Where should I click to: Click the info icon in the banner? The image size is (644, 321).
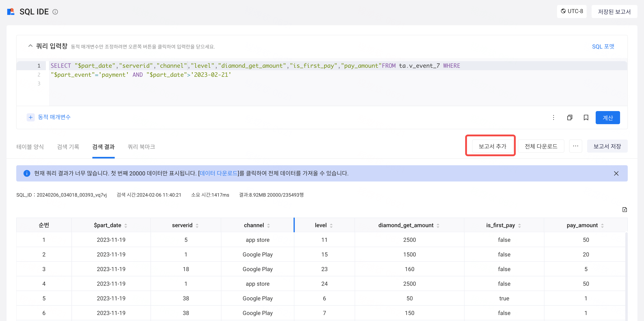[27, 173]
